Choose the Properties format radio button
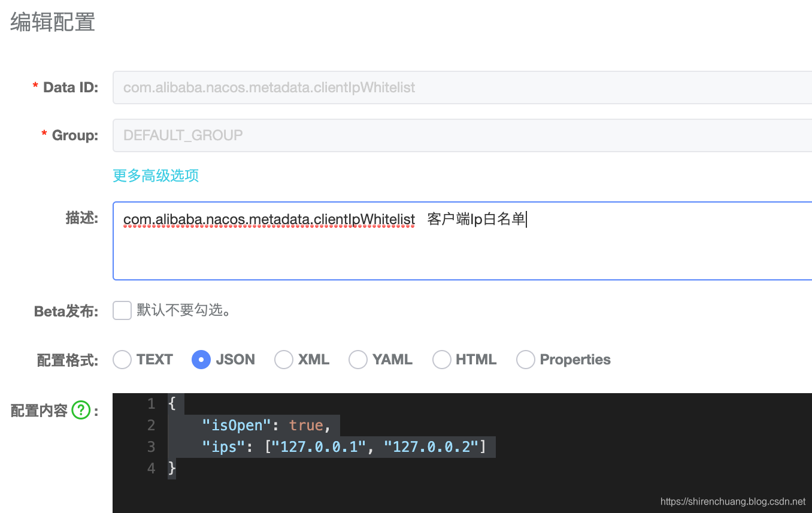 pyautogui.click(x=526, y=360)
